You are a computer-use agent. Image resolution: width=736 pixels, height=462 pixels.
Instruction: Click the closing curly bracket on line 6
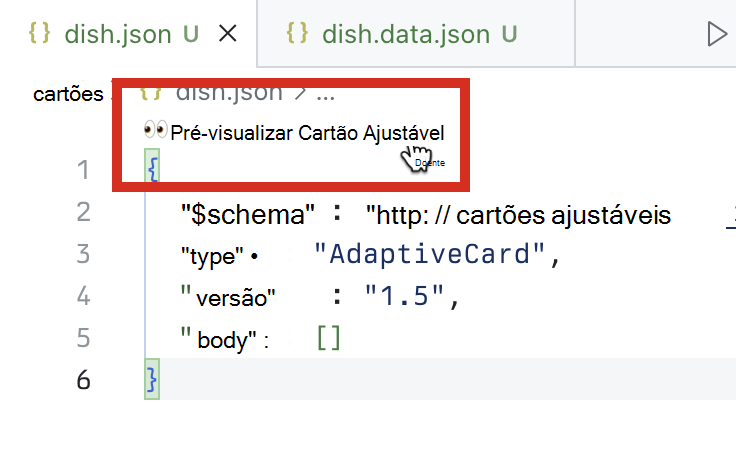click(152, 379)
